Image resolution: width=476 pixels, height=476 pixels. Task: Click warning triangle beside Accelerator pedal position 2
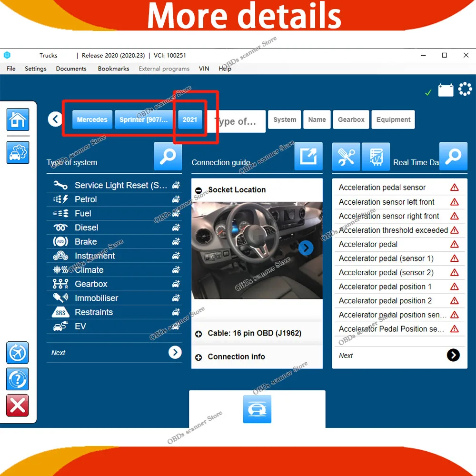[455, 301]
